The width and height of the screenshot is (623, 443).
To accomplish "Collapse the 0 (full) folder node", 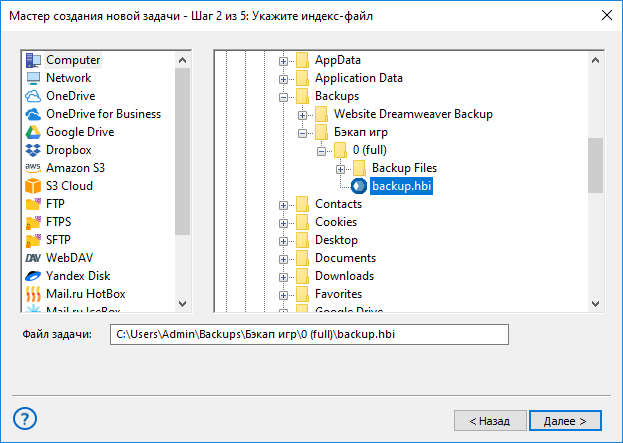I will [x=322, y=150].
